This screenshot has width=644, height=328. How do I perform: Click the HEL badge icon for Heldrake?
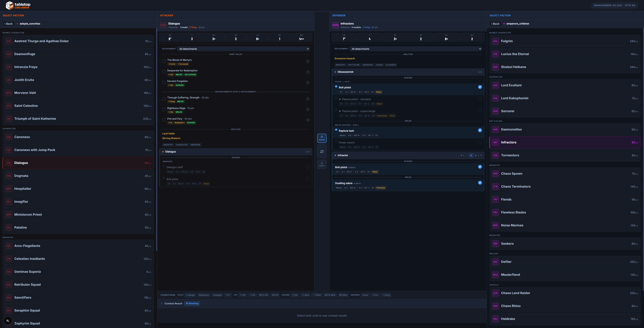[x=495, y=319]
